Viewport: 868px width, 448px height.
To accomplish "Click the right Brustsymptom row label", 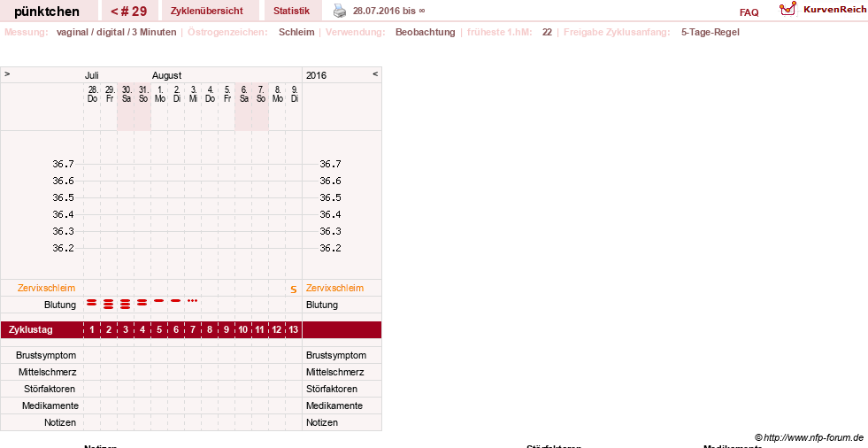I will 336,355.
